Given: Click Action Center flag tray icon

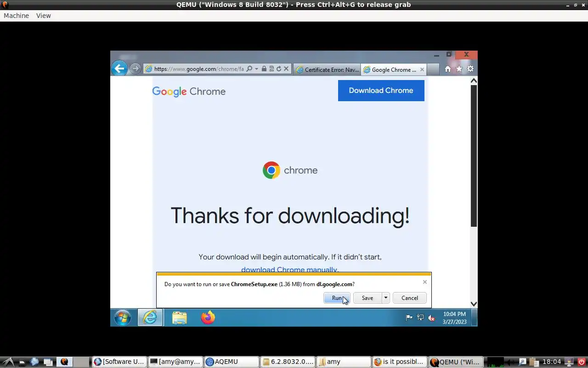Looking at the screenshot, I should (x=409, y=317).
